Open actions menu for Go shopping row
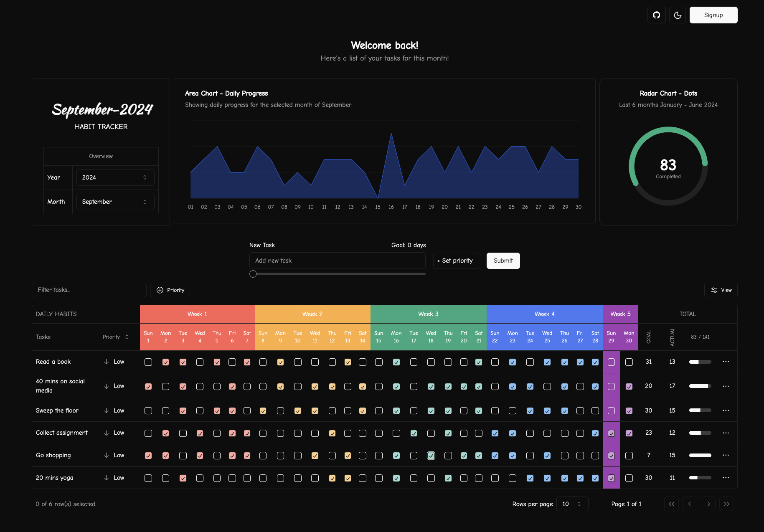The width and height of the screenshot is (764, 532). coord(726,455)
